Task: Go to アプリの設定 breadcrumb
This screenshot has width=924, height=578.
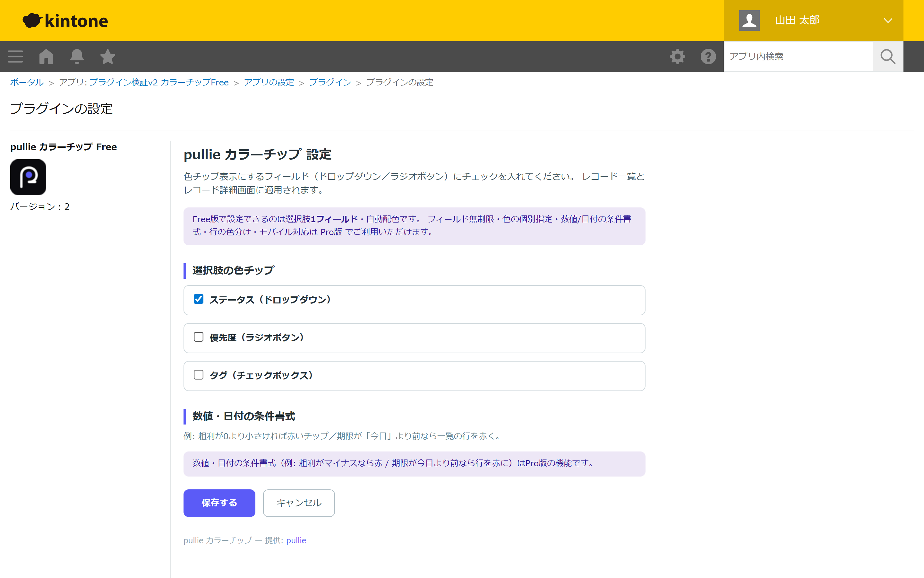Action: [x=269, y=82]
